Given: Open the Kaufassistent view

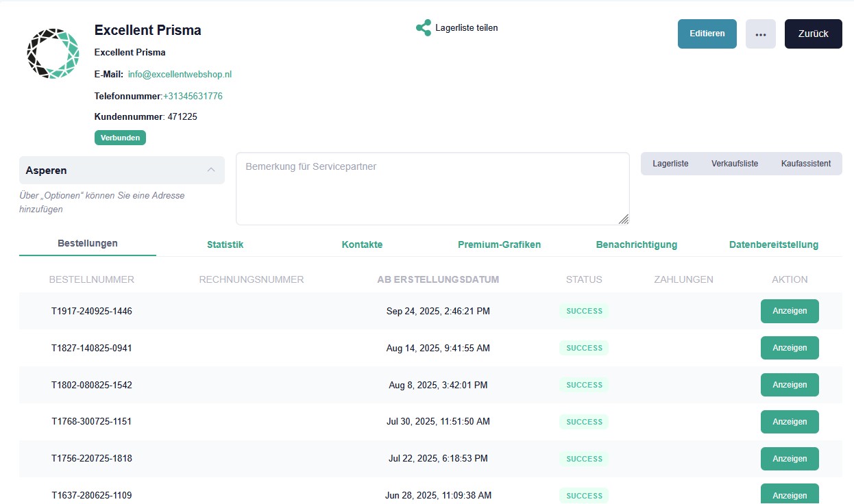Looking at the screenshot, I should tap(805, 164).
